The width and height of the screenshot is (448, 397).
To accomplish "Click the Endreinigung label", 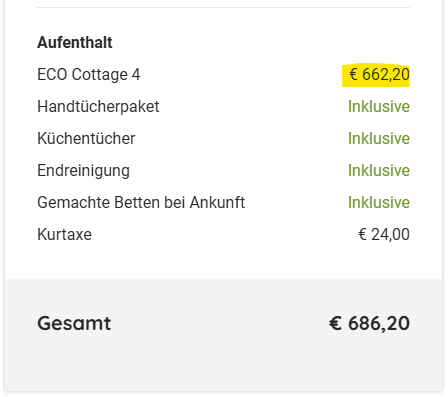I will (x=83, y=171).
